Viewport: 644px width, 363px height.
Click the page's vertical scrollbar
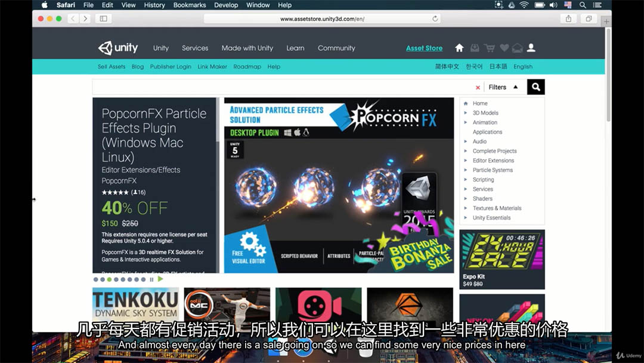click(x=608, y=74)
